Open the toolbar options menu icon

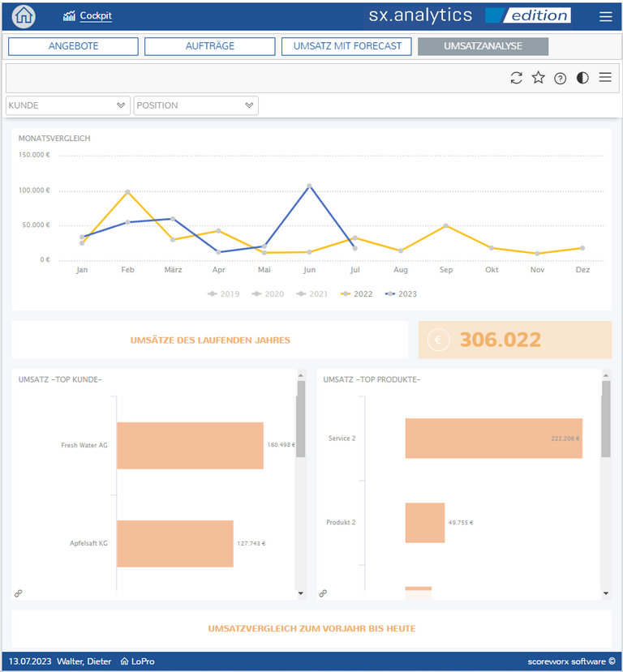point(605,78)
